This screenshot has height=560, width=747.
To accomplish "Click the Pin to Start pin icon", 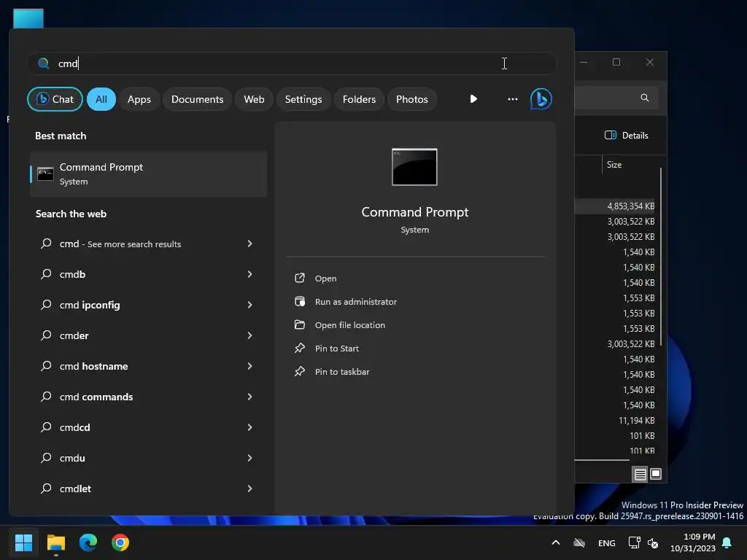I will tap(300, 348).
